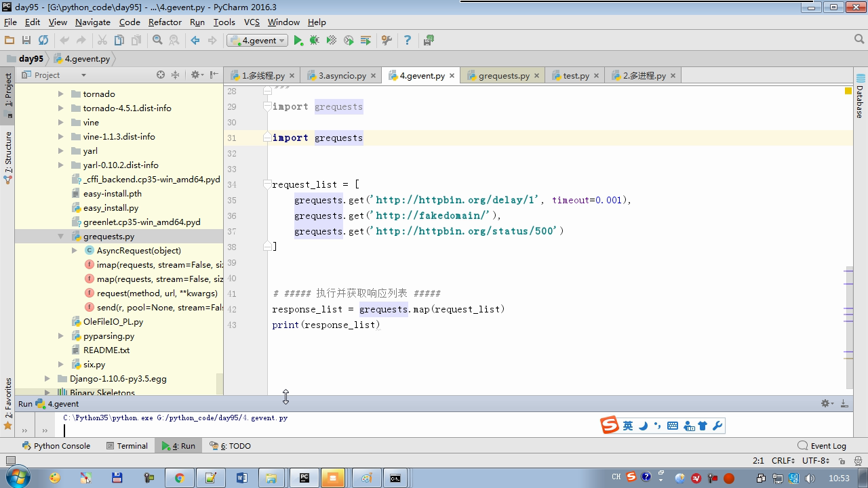Open Settings using the wrench icon
Screen dimensions: 868x488
pyautogui.click(x=387, y=41)
